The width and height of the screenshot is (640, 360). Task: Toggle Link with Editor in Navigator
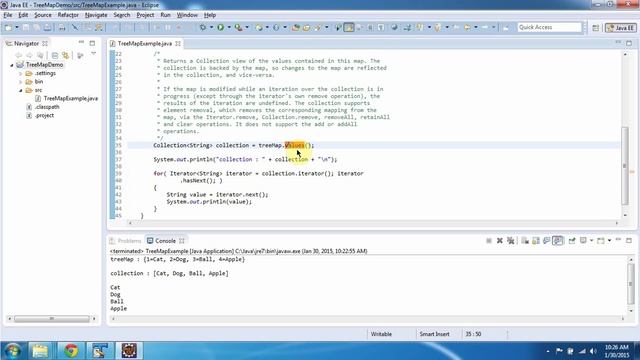click(66, 55)
